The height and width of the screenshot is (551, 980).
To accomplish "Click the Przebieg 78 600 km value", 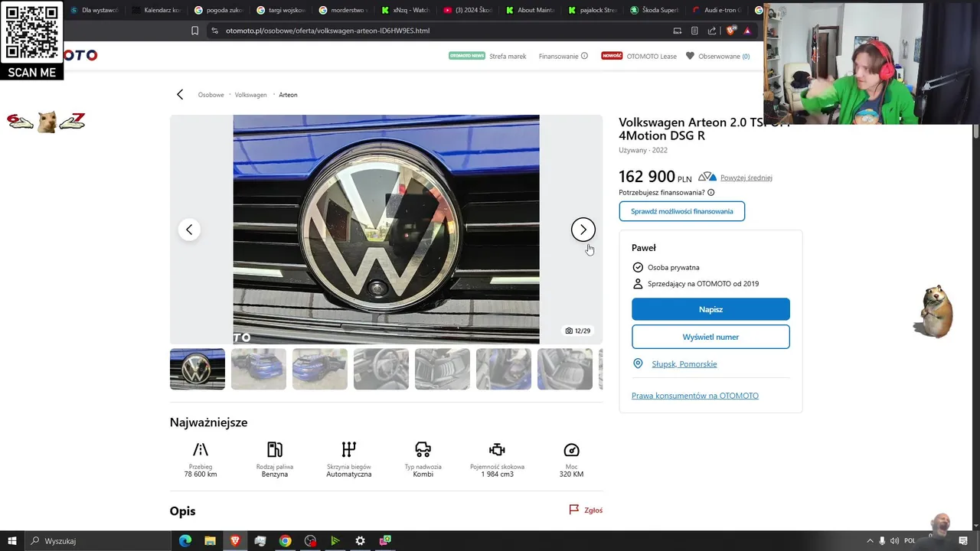I will pyautogui.click(x=201, y=474).
